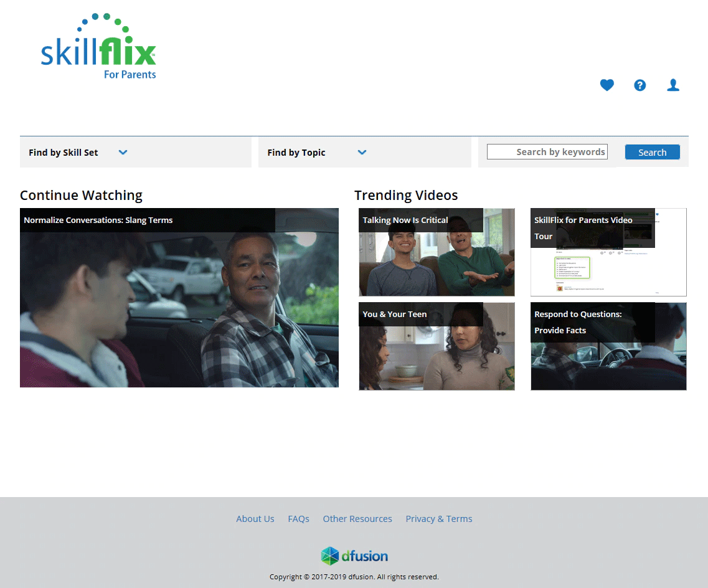Open Respond to Questions: Provide Facts video
Viewport: 708px width, 588px height.
pyautogui.click(x=608, y=346)
